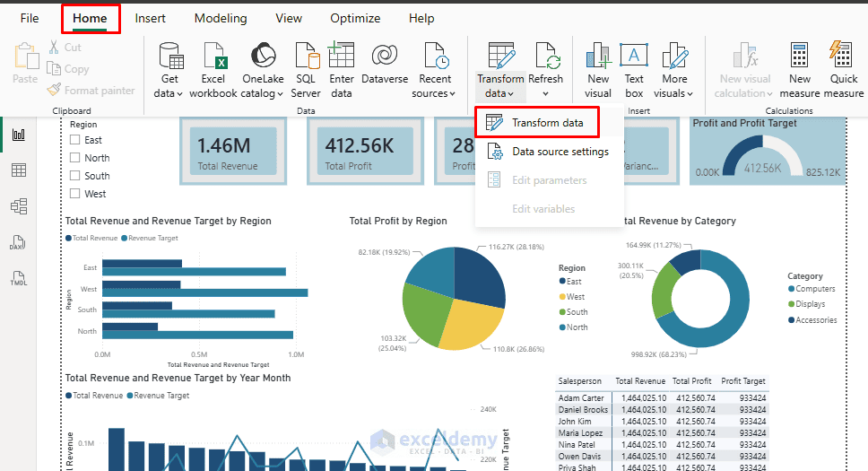Click the Paste clipboard icon

pyautogui.click(x=25, y=57)
